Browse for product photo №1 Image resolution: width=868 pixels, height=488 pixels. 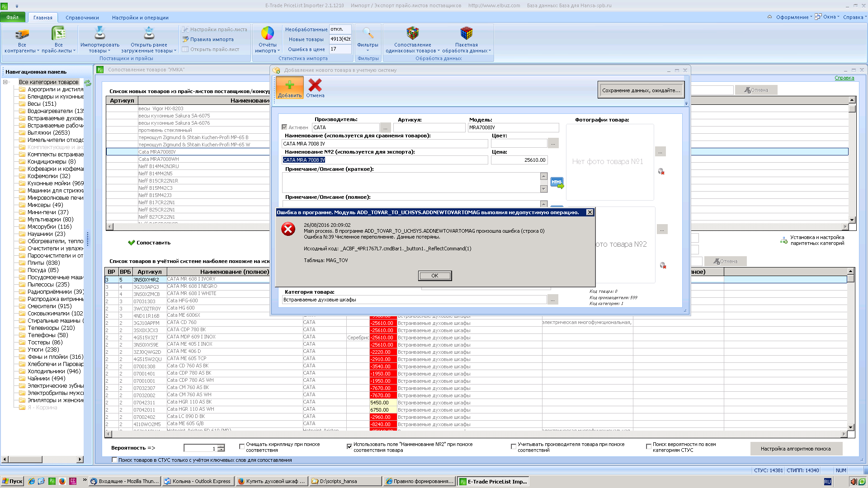[660, 152]
